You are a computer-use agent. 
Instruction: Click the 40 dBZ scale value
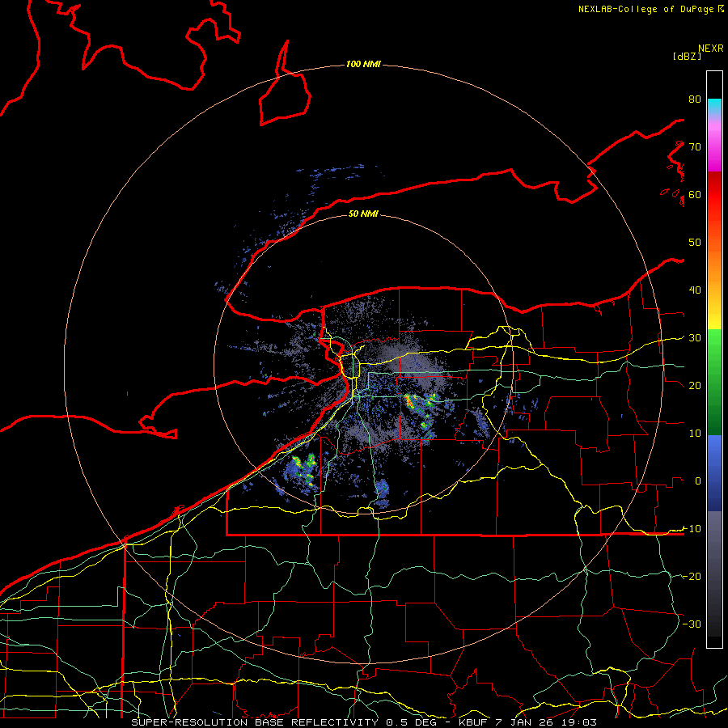pos(695,290)
